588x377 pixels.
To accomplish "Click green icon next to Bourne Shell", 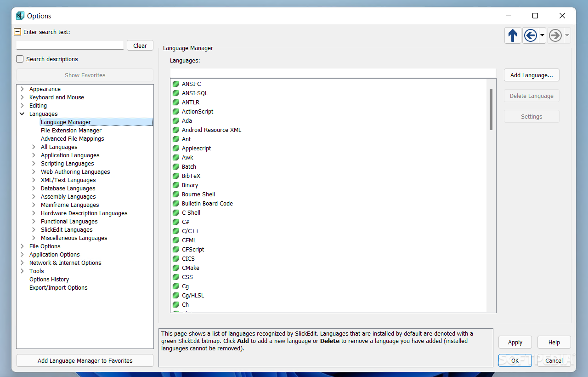I will pos(175,194).
